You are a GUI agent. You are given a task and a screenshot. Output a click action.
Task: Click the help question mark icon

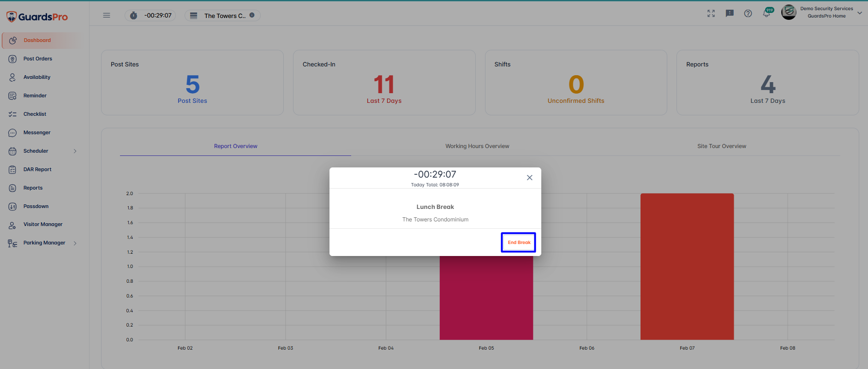(x=748, y=13)
